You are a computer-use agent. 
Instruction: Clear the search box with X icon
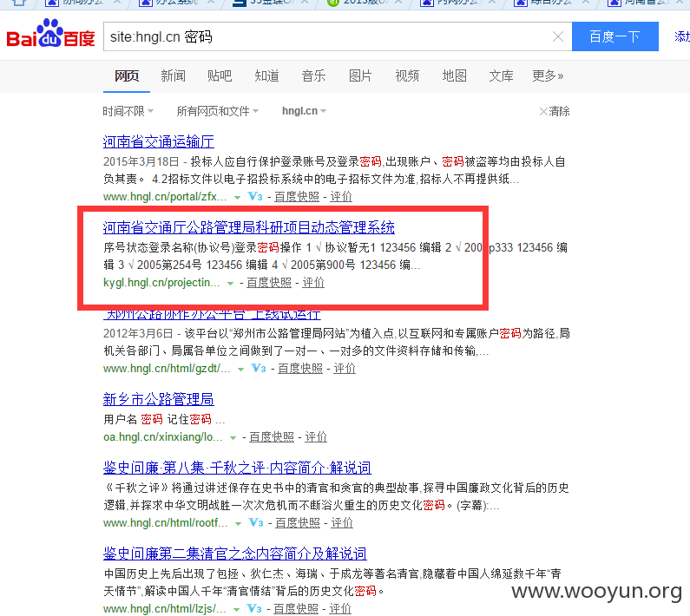[x=557, y=36]
